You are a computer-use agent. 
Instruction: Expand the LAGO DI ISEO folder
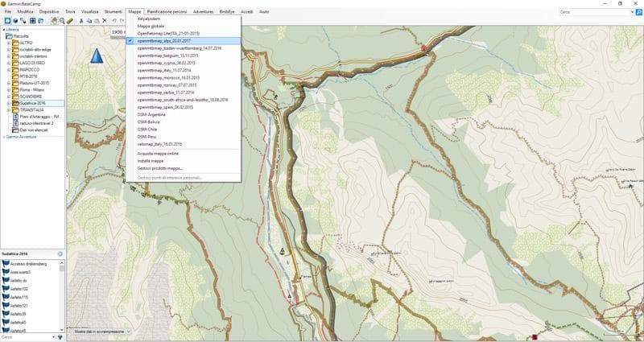[9, 63]
